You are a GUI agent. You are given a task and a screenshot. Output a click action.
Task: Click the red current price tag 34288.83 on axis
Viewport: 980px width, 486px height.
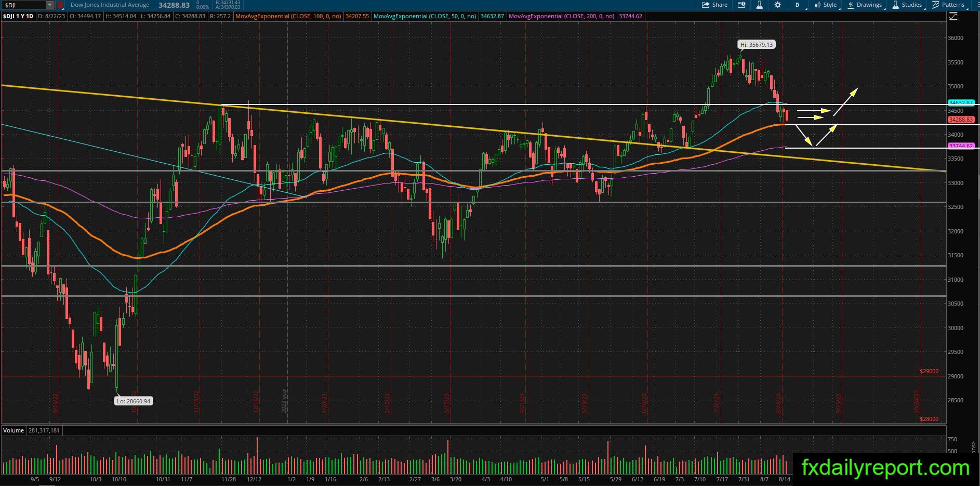[960, 120]
